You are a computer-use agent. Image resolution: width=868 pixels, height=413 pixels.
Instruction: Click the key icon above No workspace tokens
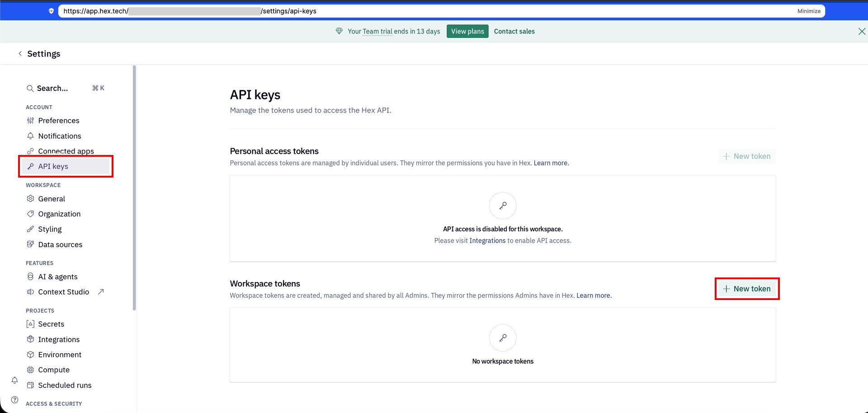(x=503, y=338)
